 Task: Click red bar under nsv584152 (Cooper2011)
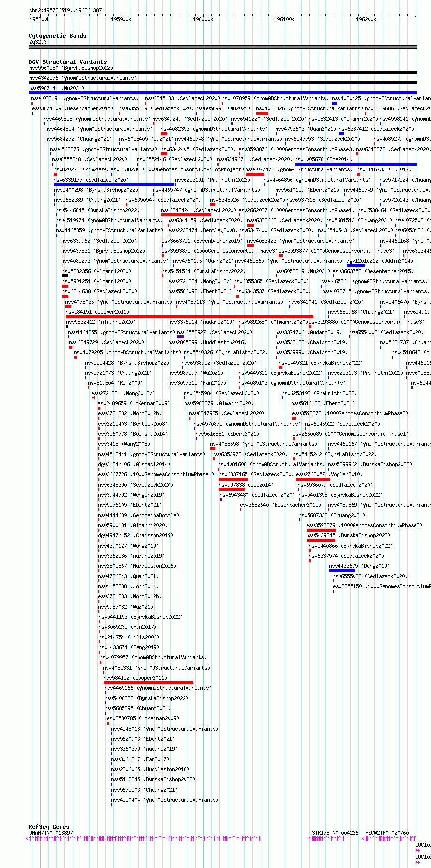pyautogui.click(x=148, y=683)
